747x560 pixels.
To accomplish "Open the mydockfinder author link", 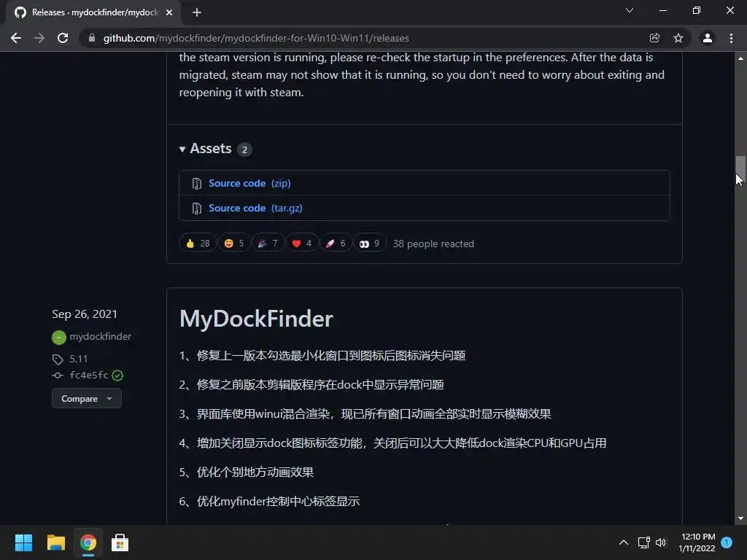I will (x=100, y=337).
